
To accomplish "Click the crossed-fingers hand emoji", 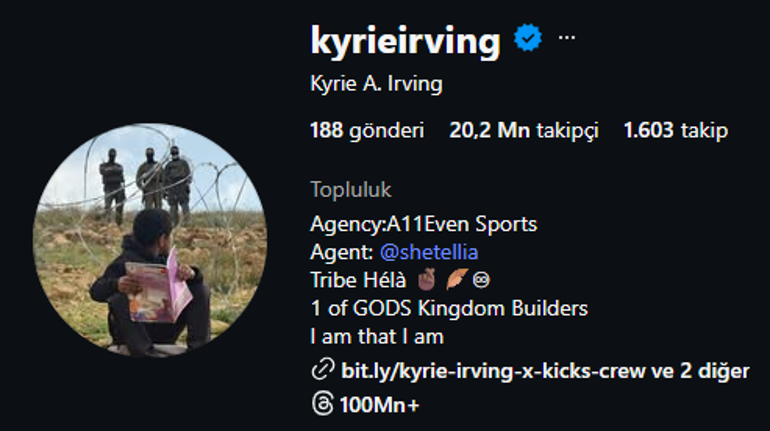I will [426, 280].
